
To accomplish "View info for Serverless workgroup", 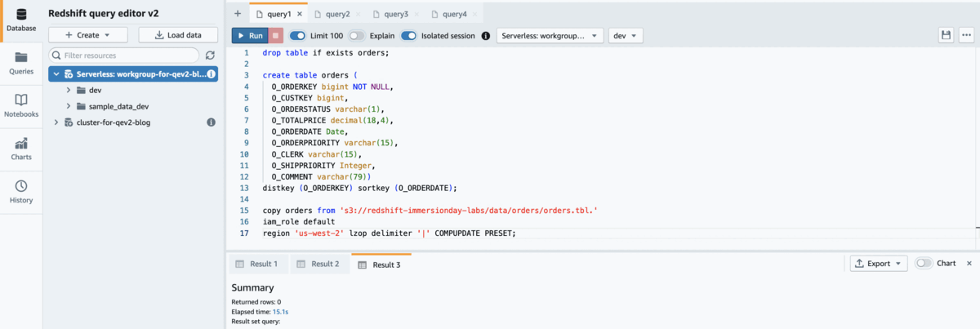I will click(x=211, y=73).
